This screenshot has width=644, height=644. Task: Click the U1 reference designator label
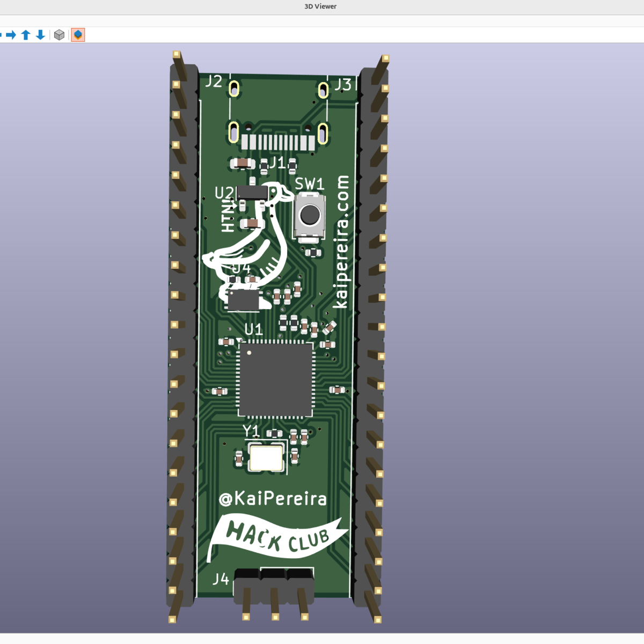pos(253,329)
